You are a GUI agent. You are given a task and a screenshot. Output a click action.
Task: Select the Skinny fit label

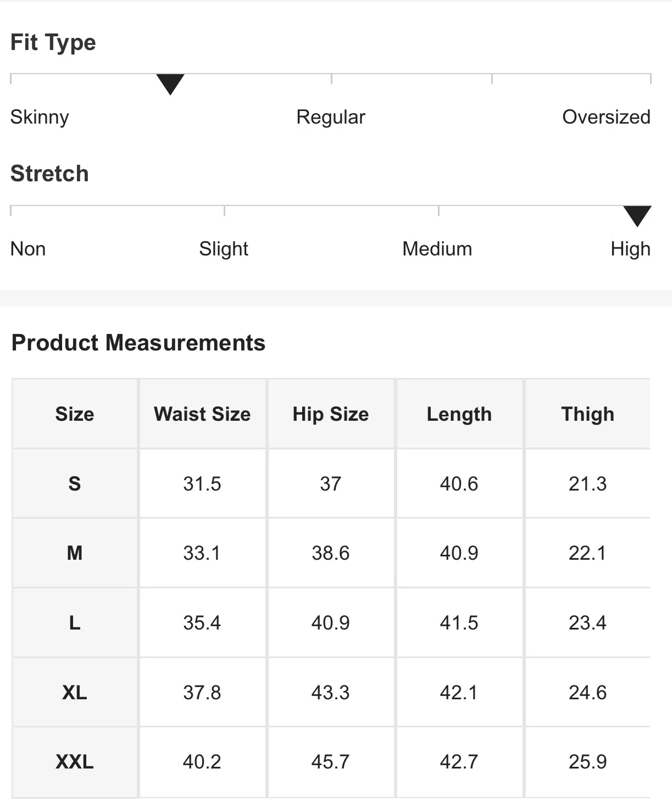[40, 118]
